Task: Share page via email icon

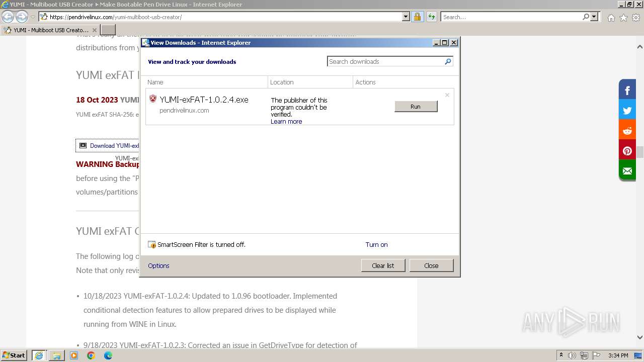Action: click(x=627, y=171)
